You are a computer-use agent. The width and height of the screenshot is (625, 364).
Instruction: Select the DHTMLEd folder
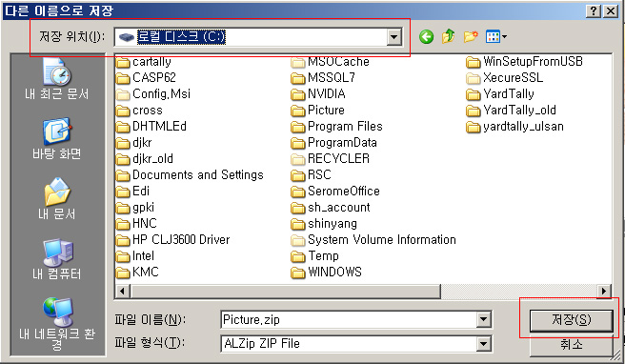(151, 127)
